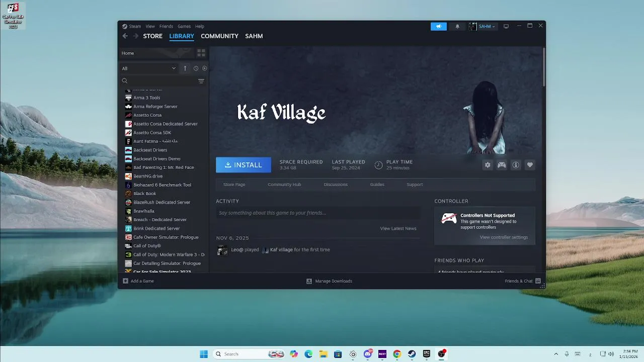
Task: Select Assetto Corsa in library list
Action: click(147, 115)
